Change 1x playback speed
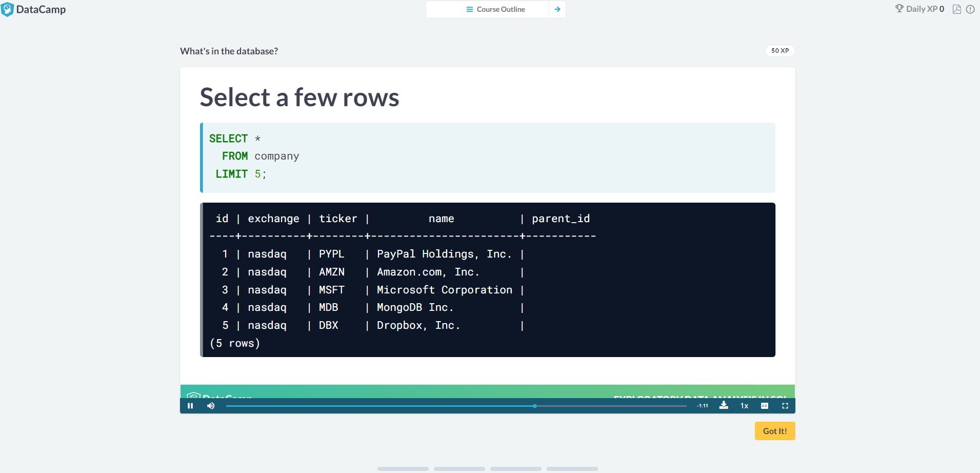980x473 pixels. pos(744,406)
